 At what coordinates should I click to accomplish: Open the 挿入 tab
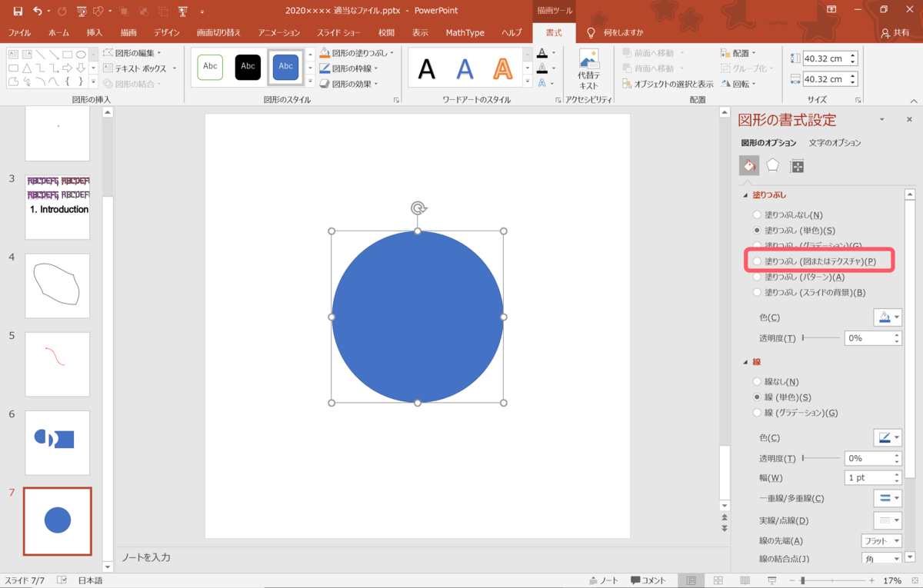point(95,33)
